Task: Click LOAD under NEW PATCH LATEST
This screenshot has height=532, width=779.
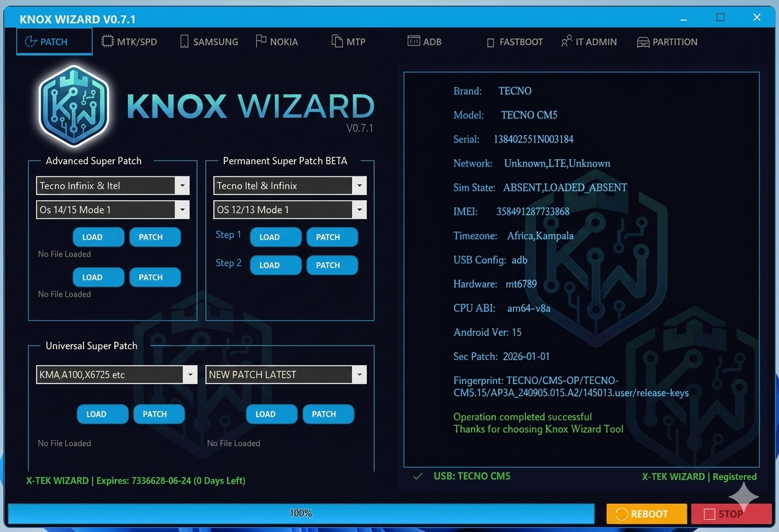Action: pos(272,414)
